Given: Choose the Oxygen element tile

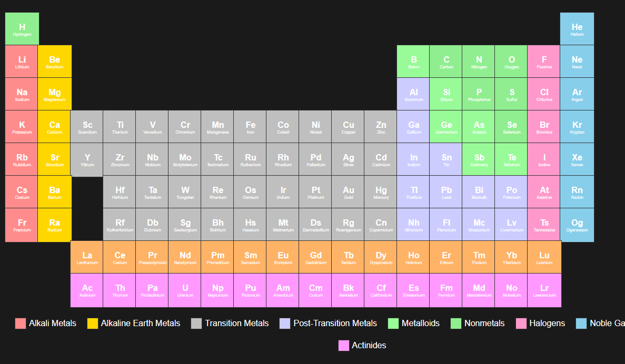Looking at the screenshot, I should 511,62.
